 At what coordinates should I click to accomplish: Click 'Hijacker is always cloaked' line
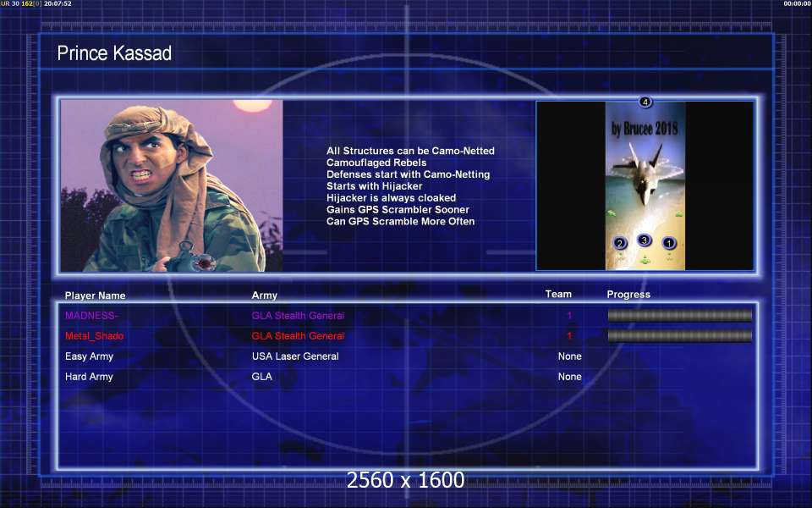(x=392, y=198)
